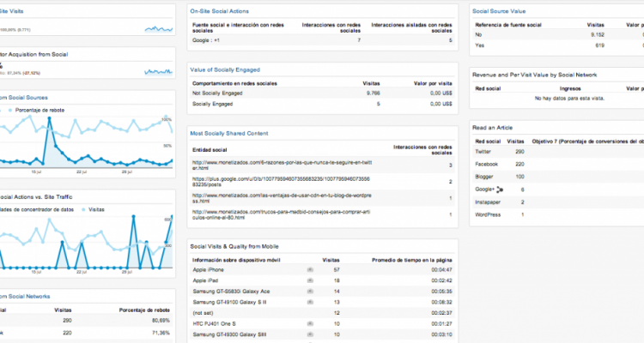This screenshot has height=343, width=644.
Task: Open Social Visits & Quality from Mobile widget
Action: point(234,246)
